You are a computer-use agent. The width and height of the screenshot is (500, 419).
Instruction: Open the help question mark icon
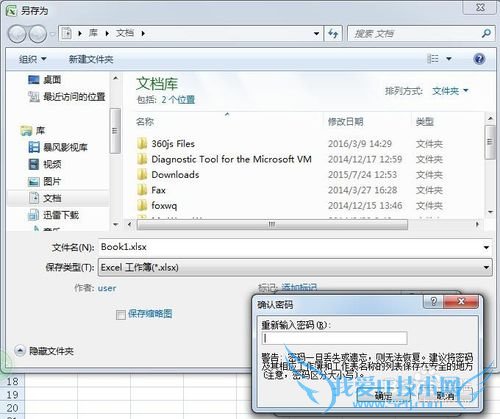pos(479,59)
